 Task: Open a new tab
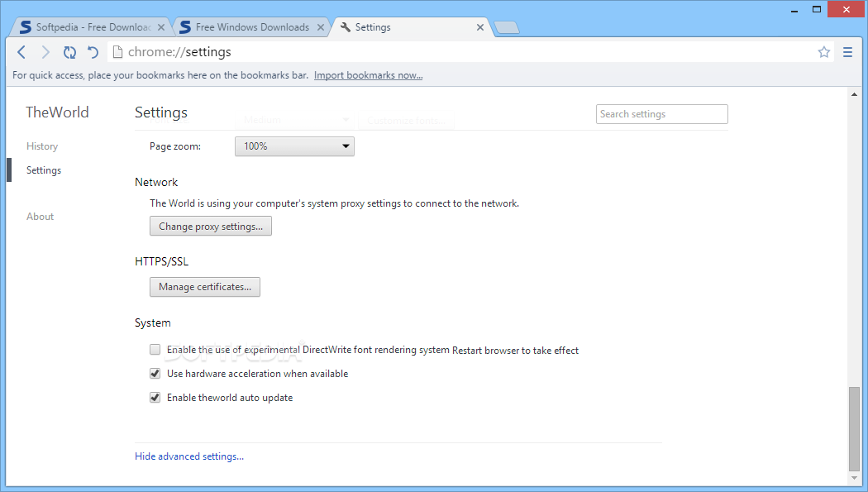[x=507, y=27]
